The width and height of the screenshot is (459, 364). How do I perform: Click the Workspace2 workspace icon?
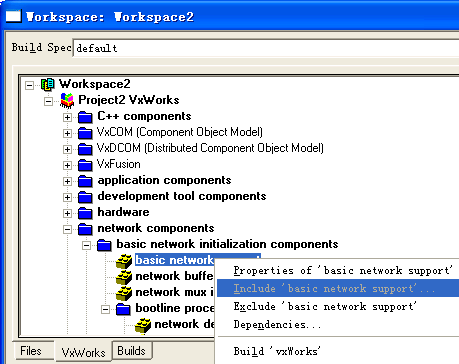coord(48,84)
